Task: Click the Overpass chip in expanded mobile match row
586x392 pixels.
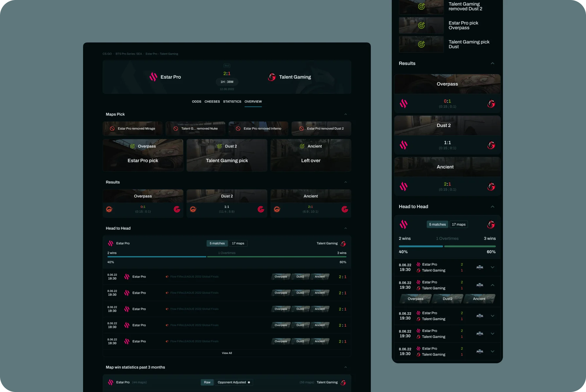Action: (416, 299)
